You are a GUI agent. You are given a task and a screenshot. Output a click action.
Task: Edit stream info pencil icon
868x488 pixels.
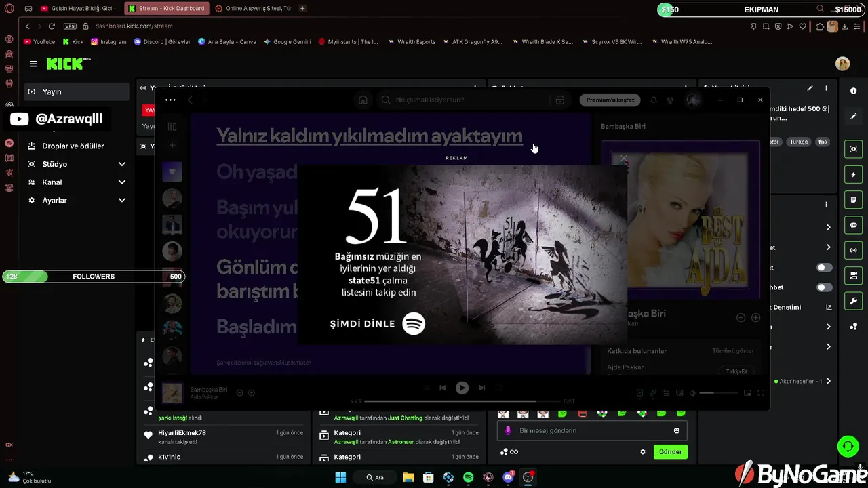(x=810, y=88)
